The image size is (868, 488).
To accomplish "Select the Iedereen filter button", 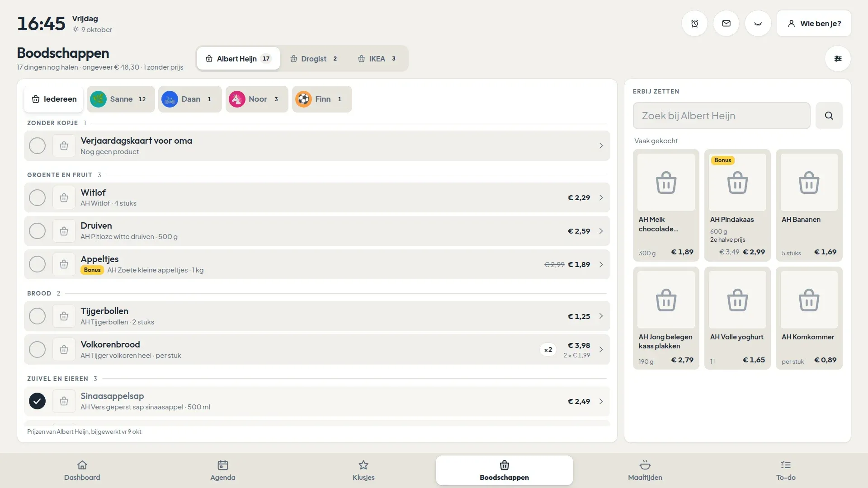I will tap(54, 99).
